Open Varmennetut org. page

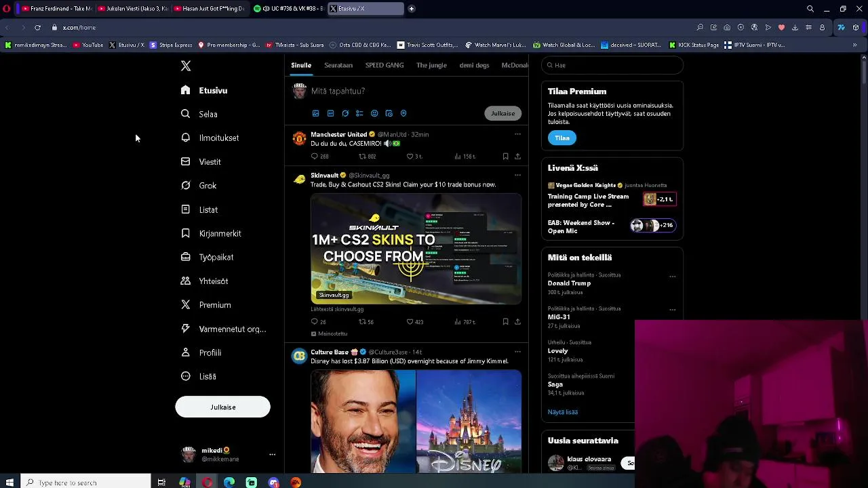click(x=223, y=329)
